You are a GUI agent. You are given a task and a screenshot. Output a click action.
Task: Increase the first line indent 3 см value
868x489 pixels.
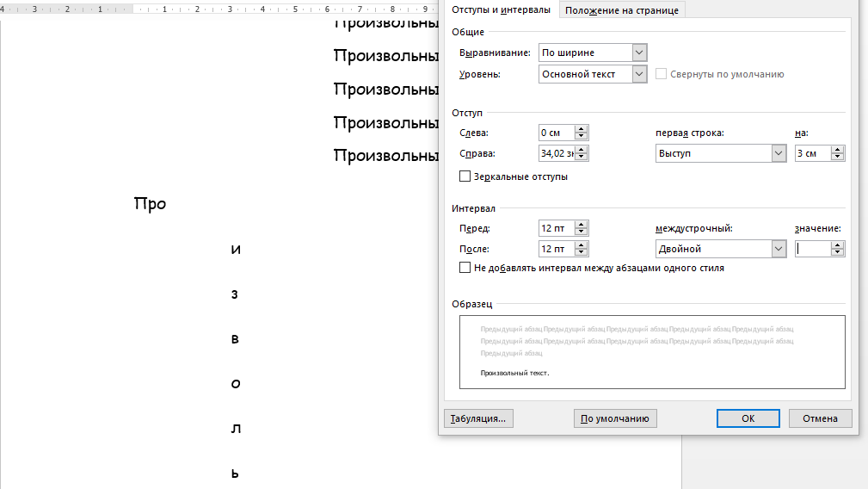coord(838,150)
